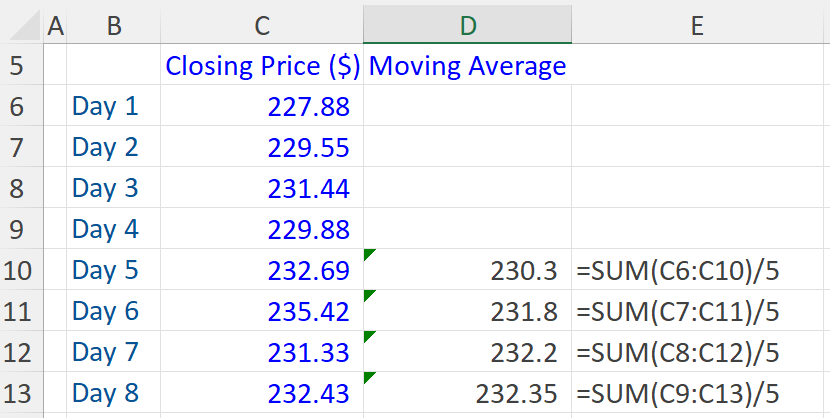This screenshot has height=418, width=830.
Task: Select the row 13 header
Action: pyautogui.click(x=22, y=393)
